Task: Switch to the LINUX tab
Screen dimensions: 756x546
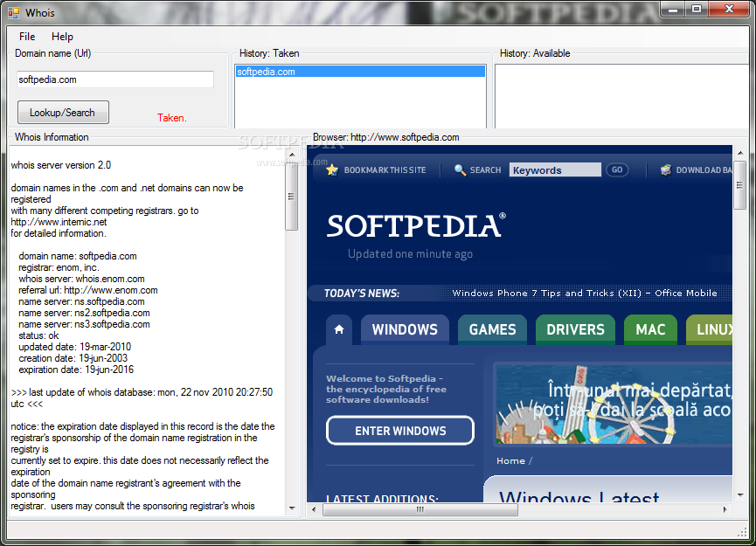Action: 709,329
